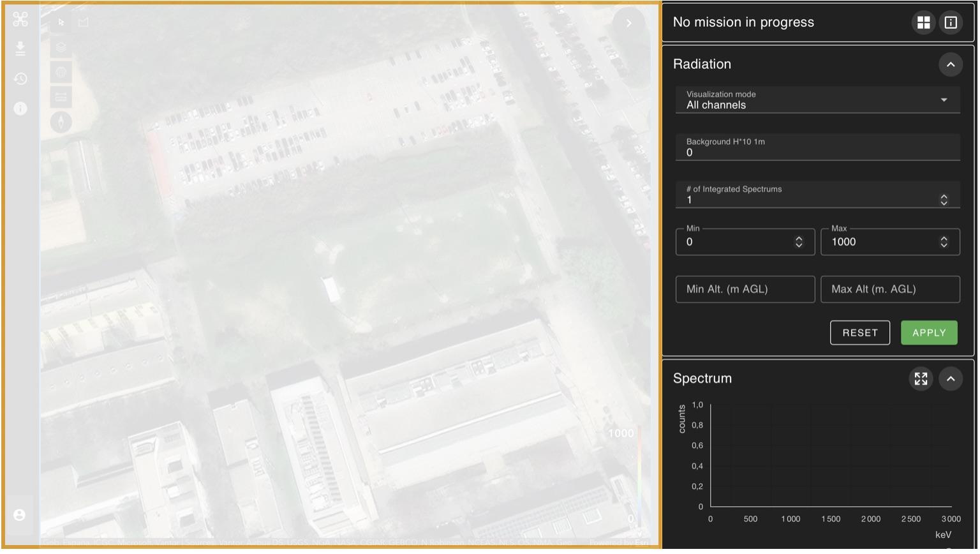This screenshot has height=554, width=980.
Task: Open the mission info panel icon
Action: [x=951, y=22]
